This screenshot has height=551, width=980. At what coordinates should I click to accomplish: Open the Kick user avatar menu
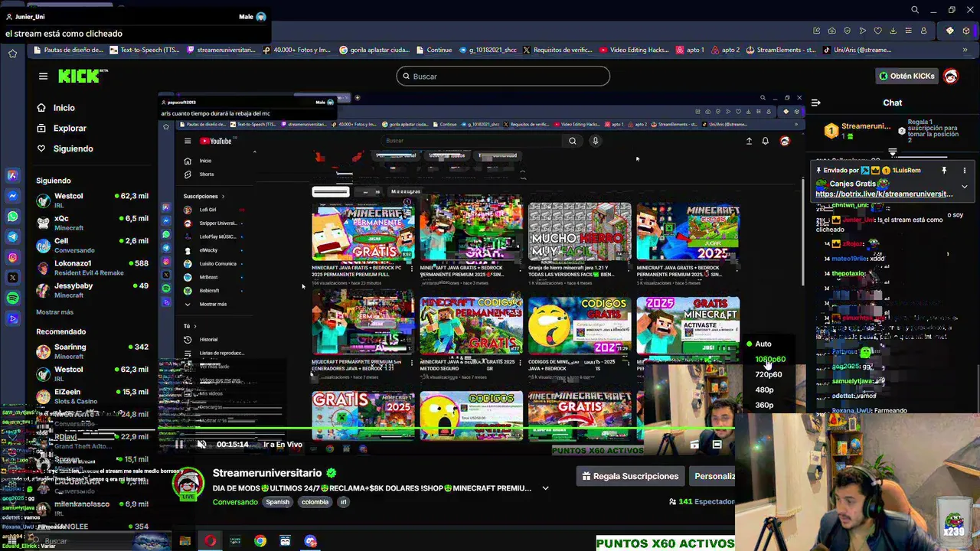pos(951,76)
